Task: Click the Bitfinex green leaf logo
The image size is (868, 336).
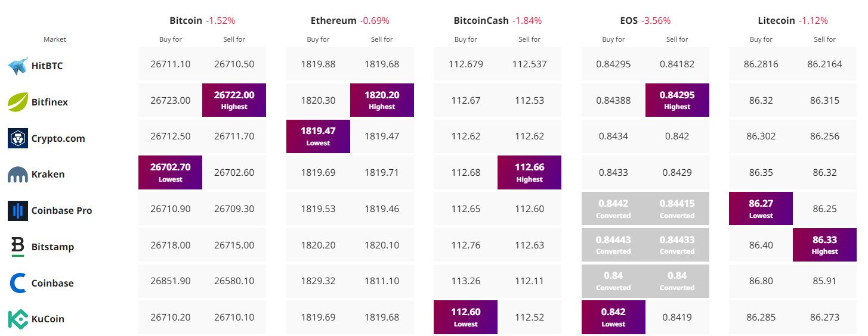Action: [18, 102]
